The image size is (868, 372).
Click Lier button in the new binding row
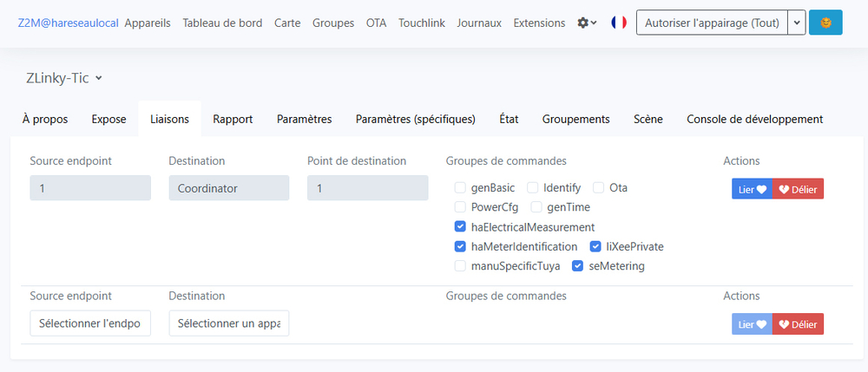coord(752,324)
